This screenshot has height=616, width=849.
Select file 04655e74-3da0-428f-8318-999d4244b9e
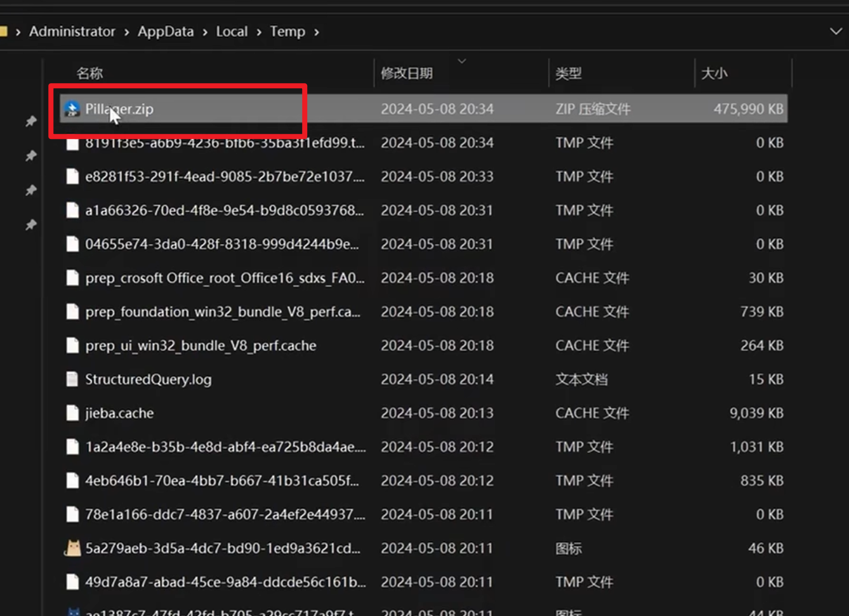222,244
